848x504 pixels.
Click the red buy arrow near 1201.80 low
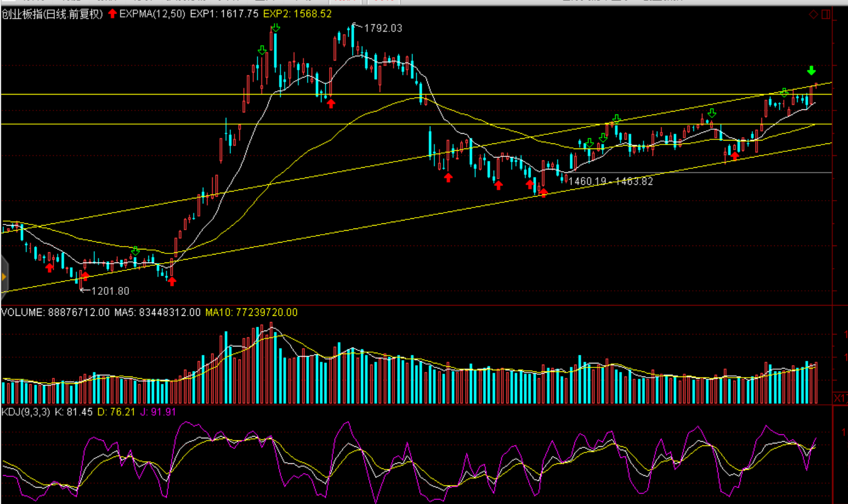tap(85, 276)
